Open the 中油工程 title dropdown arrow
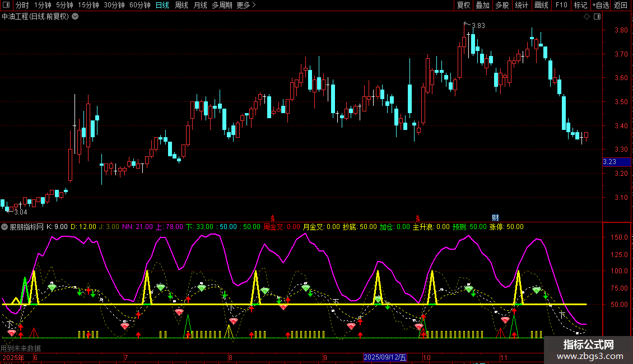 76,17
